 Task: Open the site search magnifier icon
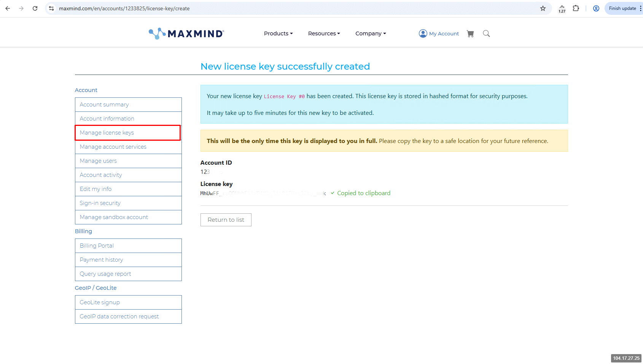coord(486,34)
